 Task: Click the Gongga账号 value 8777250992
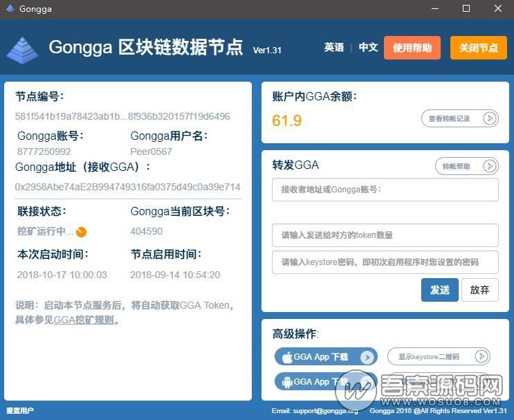[44, 152]
